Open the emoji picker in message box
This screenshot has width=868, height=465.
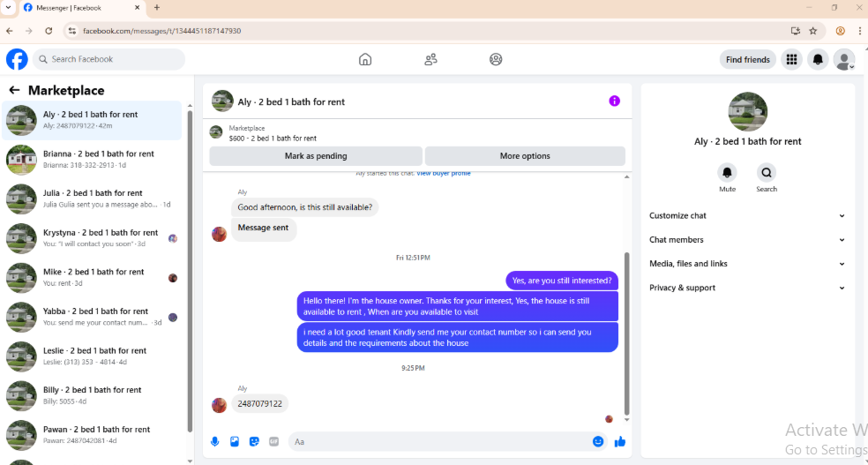(598, 442)
